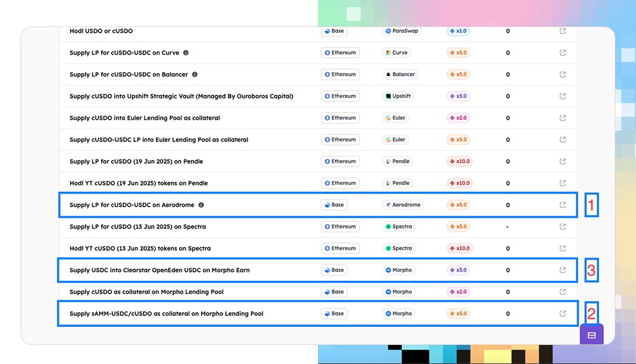This screenshot has height=364, width=636.
Task: Click x10.0 multiplier in Hodl YT Spectra row
Action: pyautogui.click(x=460, y=248)
